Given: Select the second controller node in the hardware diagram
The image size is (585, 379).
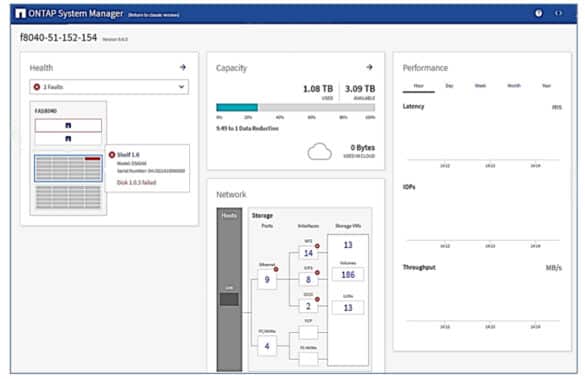Looking at the screenshot, I should tap(68, 139).
